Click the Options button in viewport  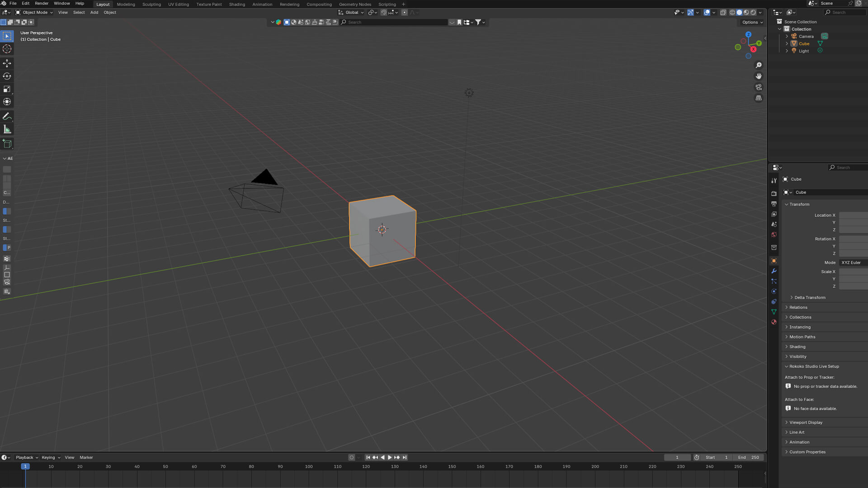(x=752, y=22)
